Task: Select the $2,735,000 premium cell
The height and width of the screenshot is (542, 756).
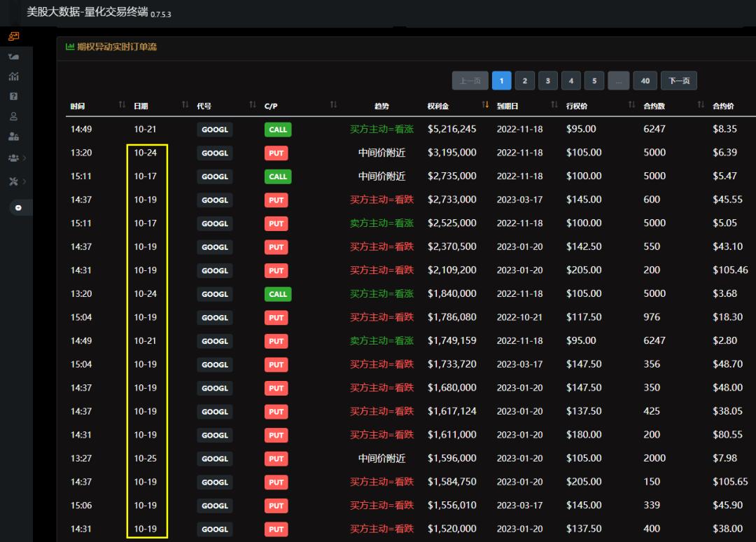Action: [x=451, y=176]
